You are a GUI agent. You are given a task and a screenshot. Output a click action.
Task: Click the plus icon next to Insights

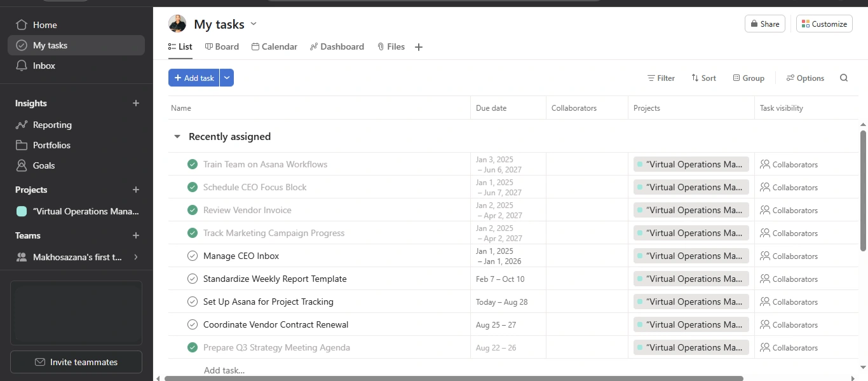pyautogui.click(x=136, y=103)
